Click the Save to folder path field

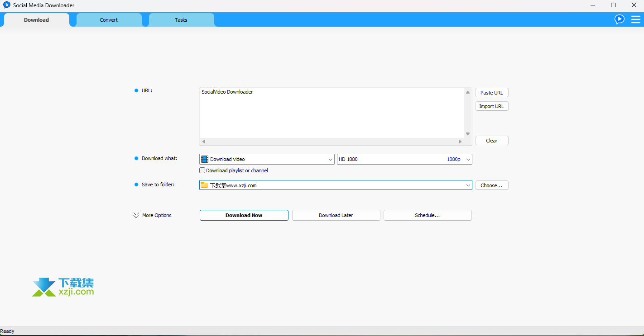pos(336,185)
